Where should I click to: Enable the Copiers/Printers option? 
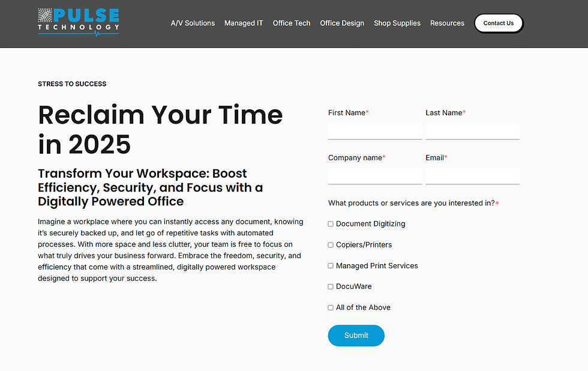(x=330, y=244)
